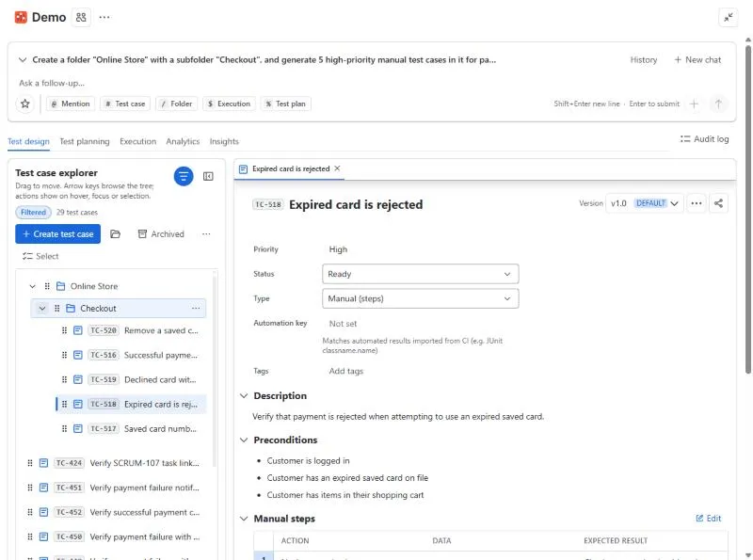753x560 pixels.
Task: Close the Expired card is rejected tab
Action: coord(337,168)
